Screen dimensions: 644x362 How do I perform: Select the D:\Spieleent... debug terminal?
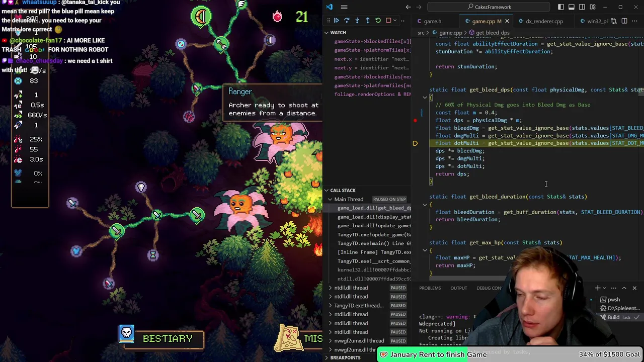(x=619, y=308)
